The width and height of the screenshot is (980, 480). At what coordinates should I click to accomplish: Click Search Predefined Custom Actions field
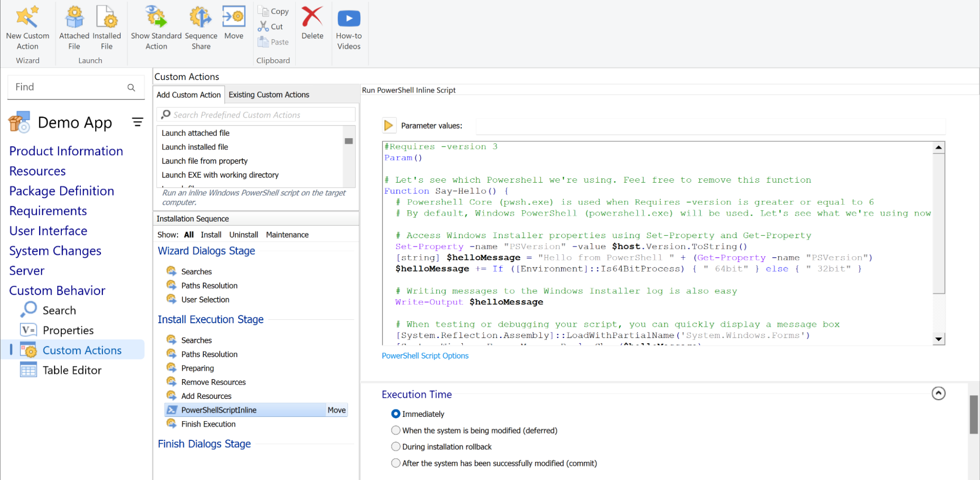[x=256, y=115]
